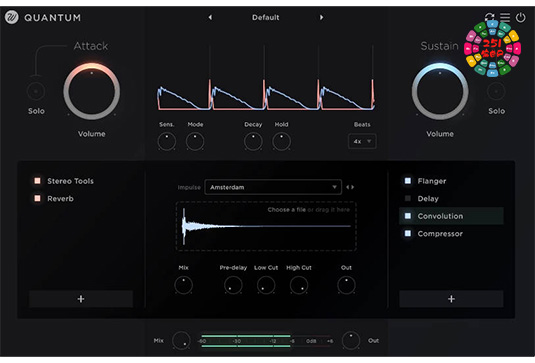This screenshot has height=363, width=535.
Task: Click the Mode knob
Action: pyautogui.click(x=195, y=142)
